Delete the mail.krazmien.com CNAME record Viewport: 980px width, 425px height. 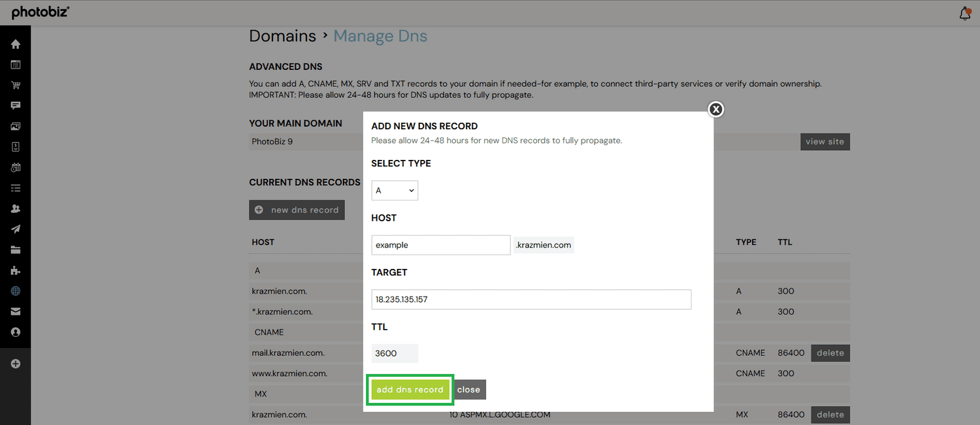coord(830,353)
